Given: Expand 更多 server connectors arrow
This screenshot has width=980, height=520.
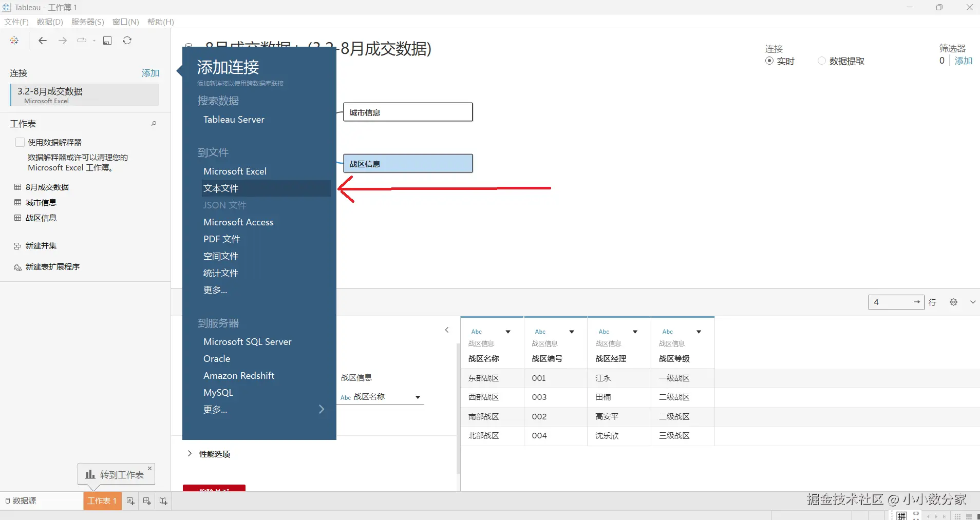Looking at the screenshot, I should pyautogui.click(x=322, y=409).
